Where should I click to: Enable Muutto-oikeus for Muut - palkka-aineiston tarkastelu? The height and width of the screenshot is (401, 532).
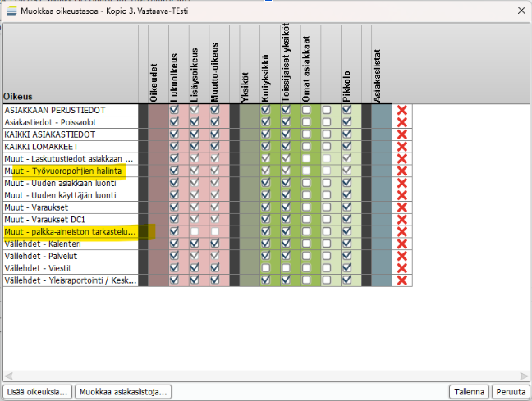click(215, 232)
